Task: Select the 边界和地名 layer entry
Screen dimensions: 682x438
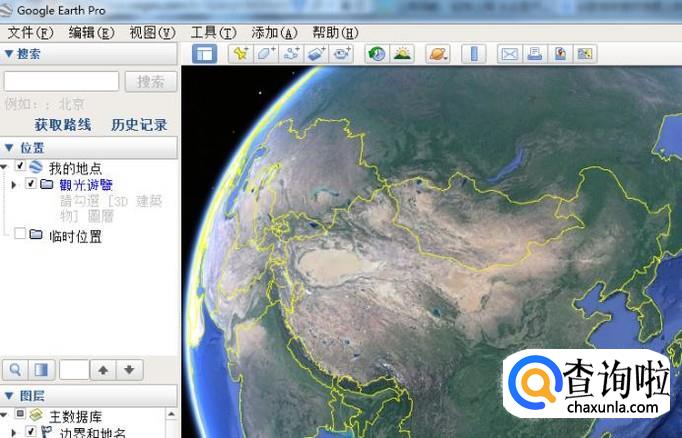Action: (x=92, y=432)
